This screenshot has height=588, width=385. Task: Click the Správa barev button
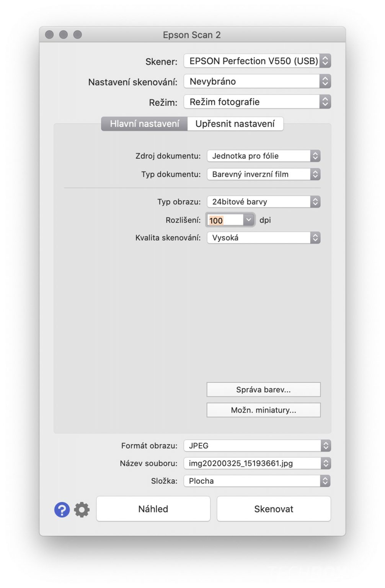pos(264,390)
